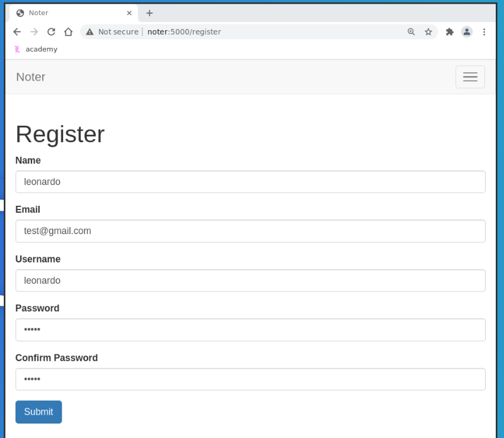Image resolution: width=504 pixels, height=438 pixels.
Task: Click the Noter brand link
Action: pyautogui.click(x=30, y=77)
